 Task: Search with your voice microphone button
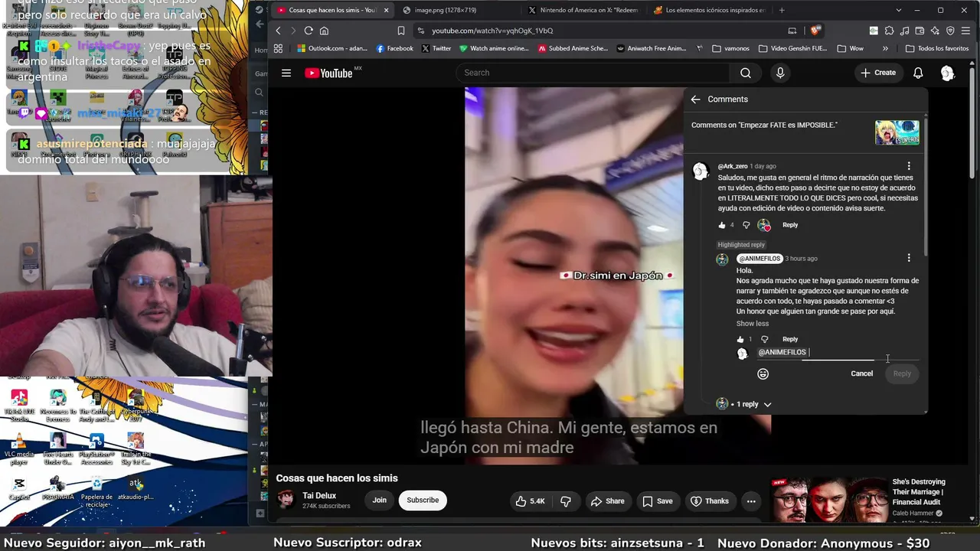780,73
